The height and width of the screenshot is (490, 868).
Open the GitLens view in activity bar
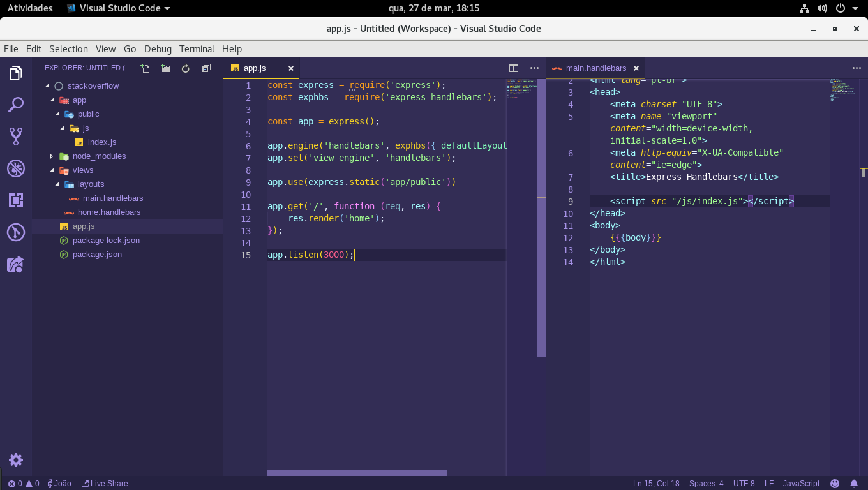point(16,232)
